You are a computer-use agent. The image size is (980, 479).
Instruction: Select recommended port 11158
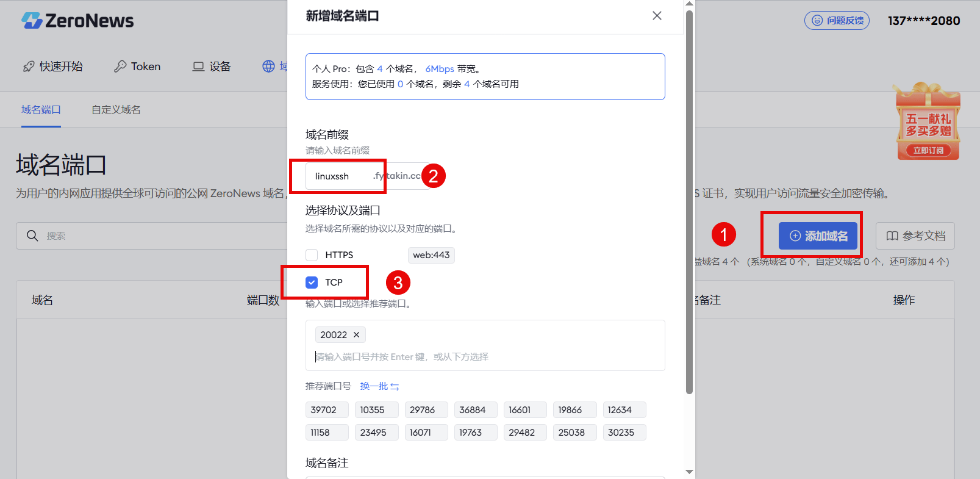(327, 433)
